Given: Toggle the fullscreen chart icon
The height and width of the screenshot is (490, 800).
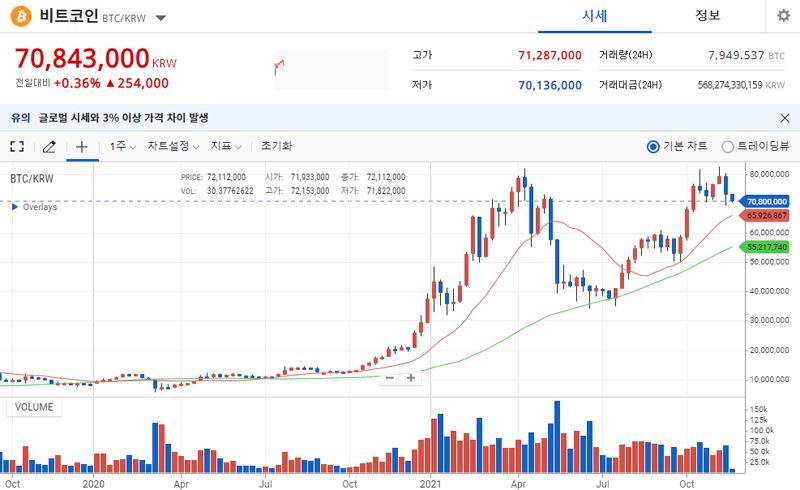Looking at the screenshot, I should pos(17,146).
